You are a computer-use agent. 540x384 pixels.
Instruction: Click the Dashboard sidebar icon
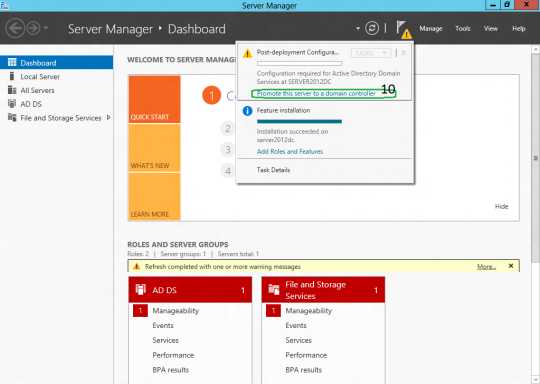pos(12,62)
